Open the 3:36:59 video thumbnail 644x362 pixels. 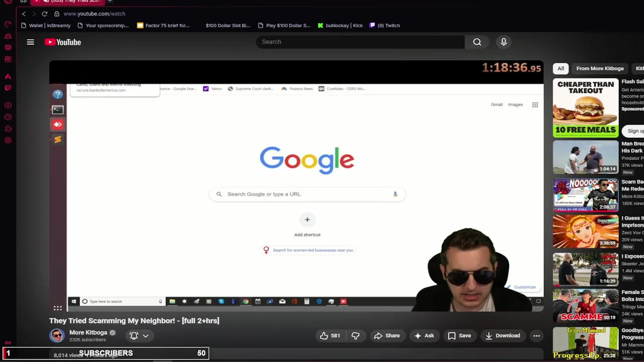[586, 232]
